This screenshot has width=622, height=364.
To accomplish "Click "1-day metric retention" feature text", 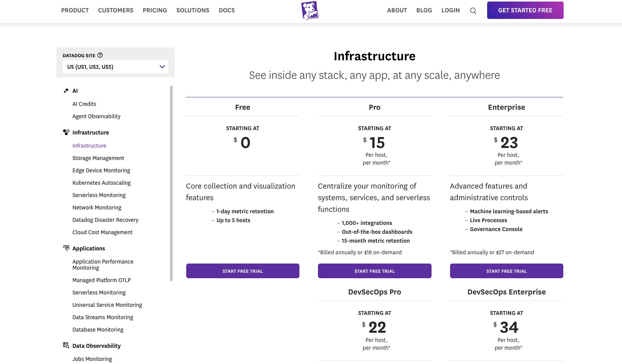I will 245,211.
